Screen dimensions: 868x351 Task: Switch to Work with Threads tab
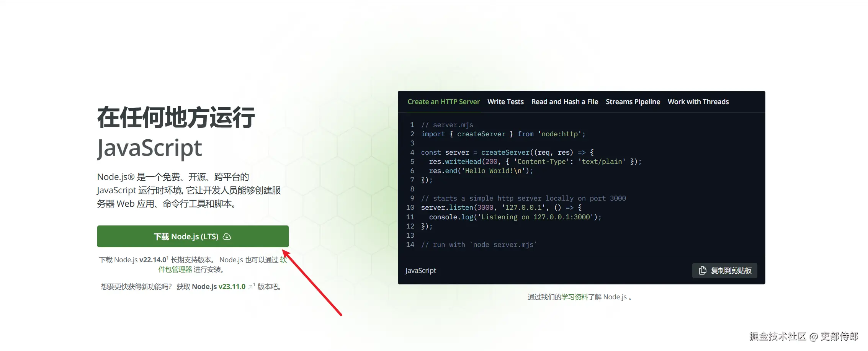[698, 102]
